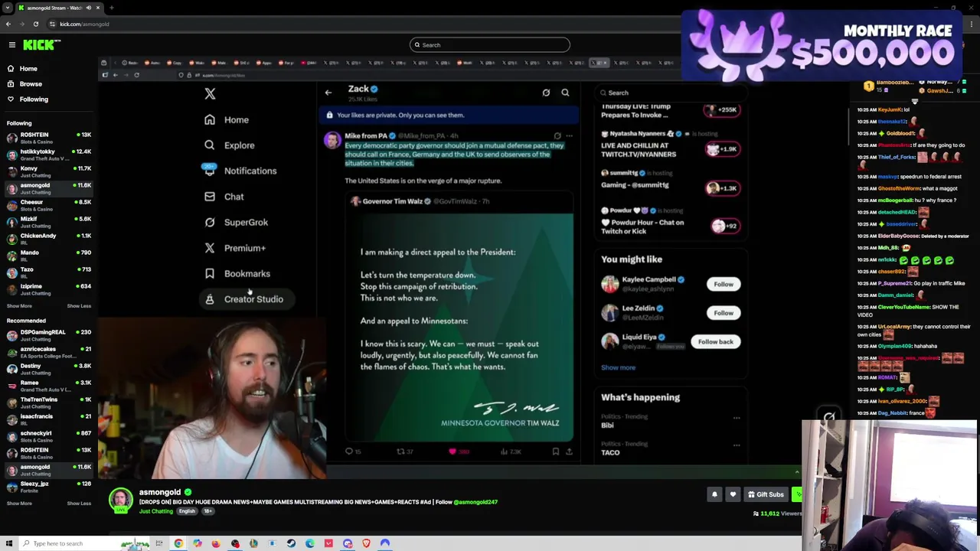
Task: Follow Kaylee Campbell
Action: tap(724, 285)
